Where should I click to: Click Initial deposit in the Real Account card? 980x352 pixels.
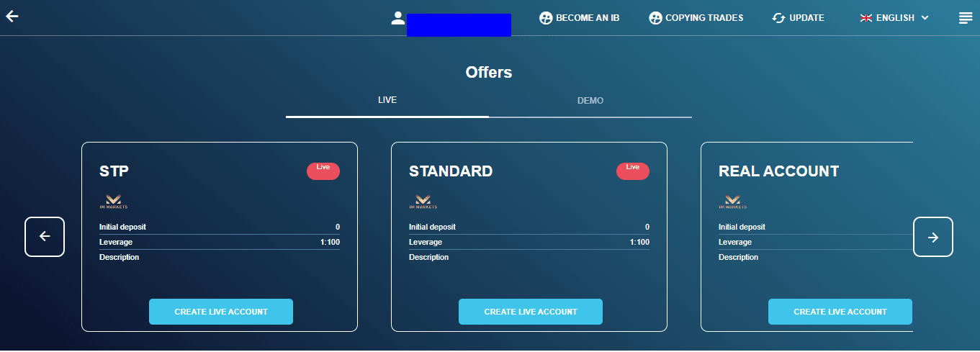742,227
